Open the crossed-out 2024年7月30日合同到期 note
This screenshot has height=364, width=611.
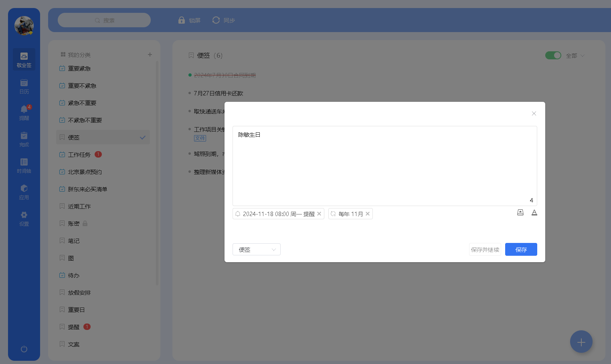(x=225, y=75)
